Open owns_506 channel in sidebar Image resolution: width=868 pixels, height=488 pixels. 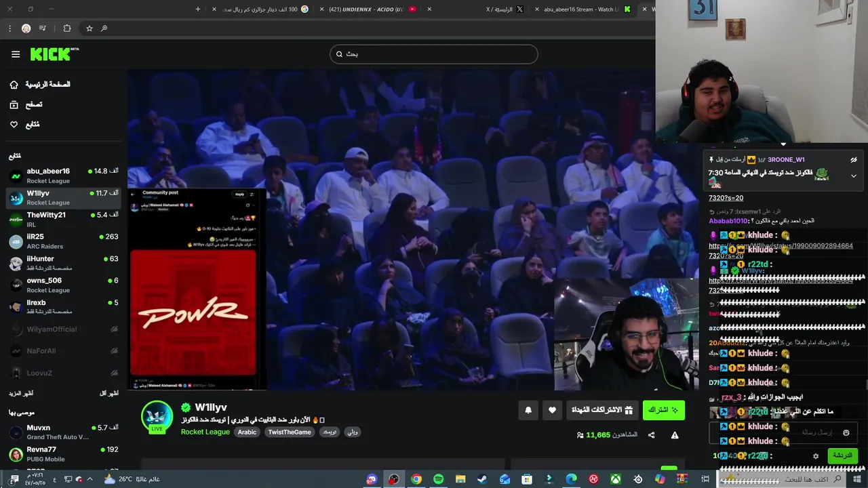pyautogui.click(x=64, y=285)
